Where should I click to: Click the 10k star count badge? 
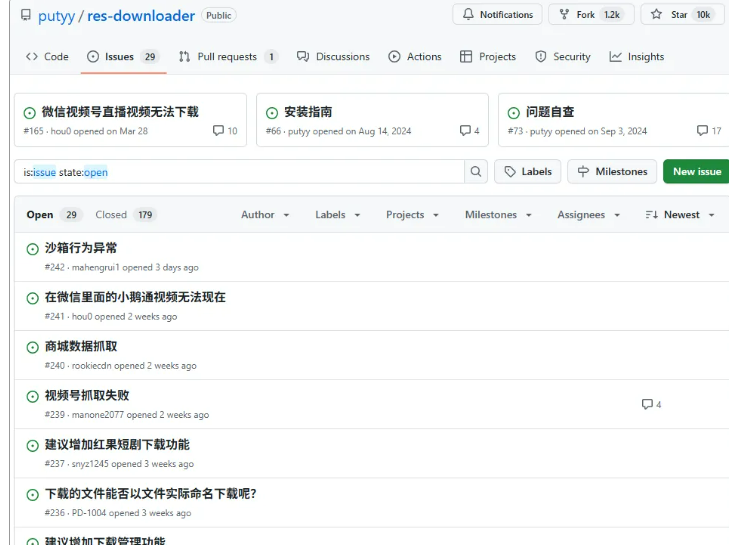pyautogui.click(x=703, y=15)
